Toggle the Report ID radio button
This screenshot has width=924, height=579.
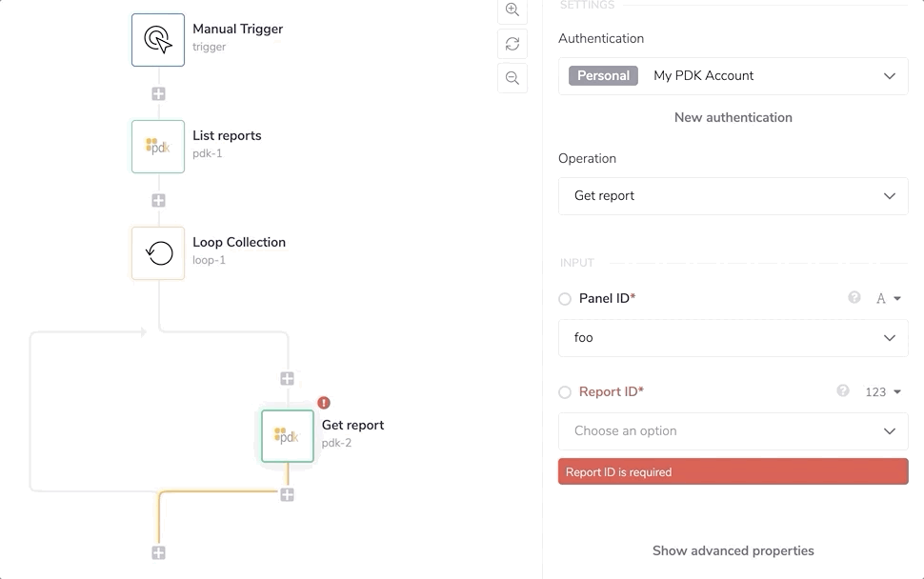[x=565, y=392]
